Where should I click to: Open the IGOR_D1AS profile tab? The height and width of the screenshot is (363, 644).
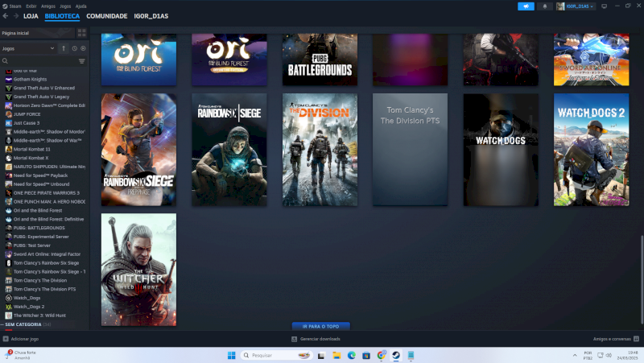click(151, 16)
